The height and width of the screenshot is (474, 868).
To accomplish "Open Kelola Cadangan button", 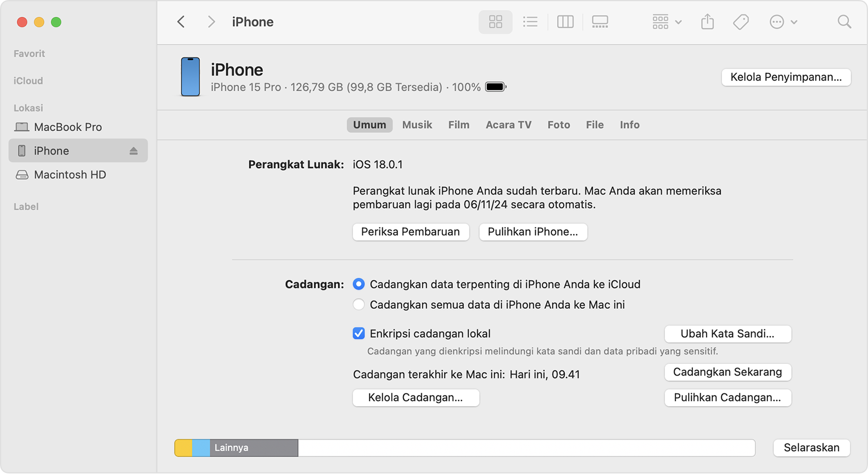I will pyautogui.click(x=416, y=398).
